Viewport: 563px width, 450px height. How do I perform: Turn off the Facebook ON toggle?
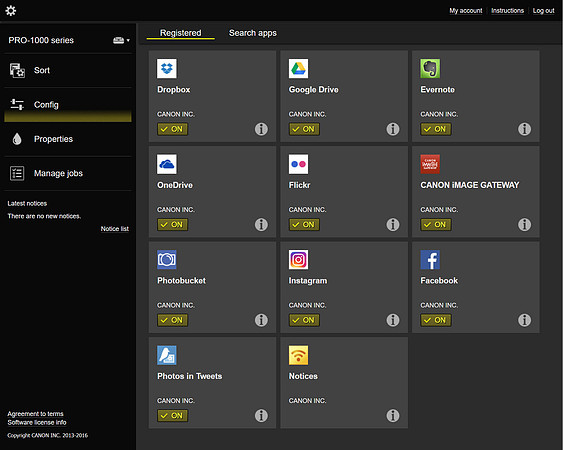click(436, 320)
